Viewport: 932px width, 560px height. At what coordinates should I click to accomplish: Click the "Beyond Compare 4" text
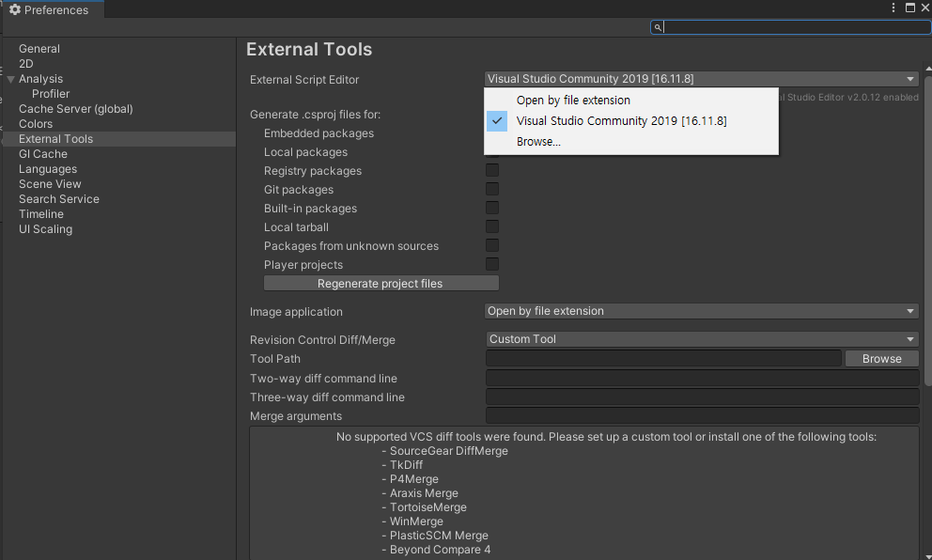440,550
